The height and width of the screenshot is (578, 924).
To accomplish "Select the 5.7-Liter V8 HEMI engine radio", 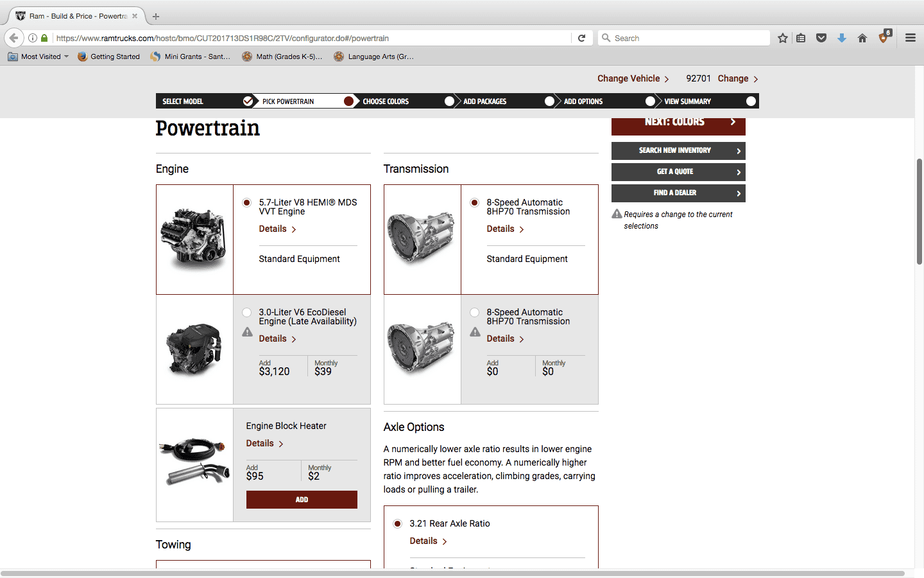I will (x=246, y=202).
